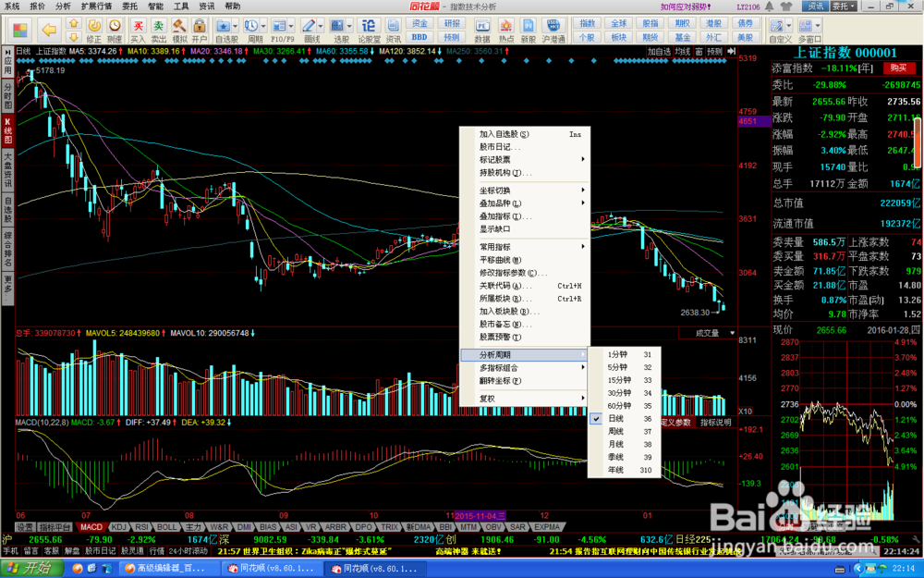Open the 数据 PE data icon

482,31
